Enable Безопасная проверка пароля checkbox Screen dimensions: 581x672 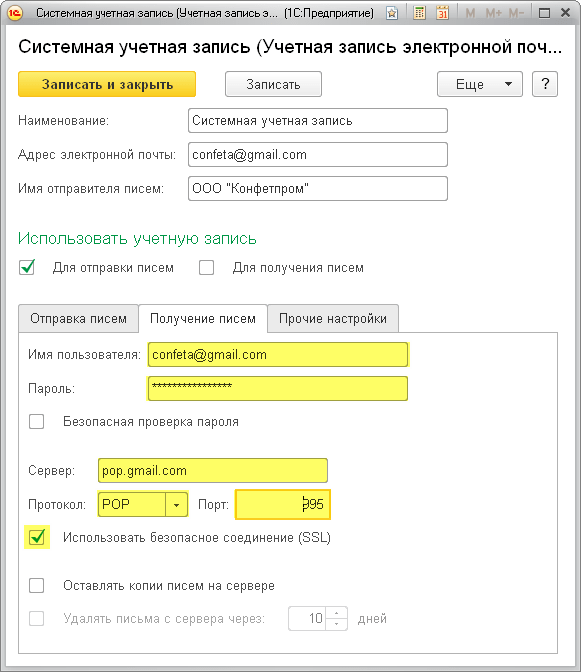[x=36, y=421]
